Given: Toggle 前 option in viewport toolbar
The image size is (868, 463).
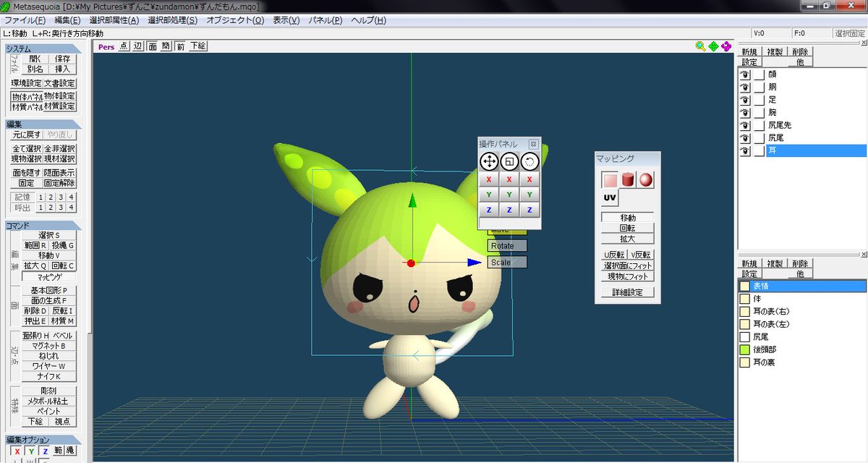Looking at the screenshot, I should pyautogui.click(x=181, y=46).
